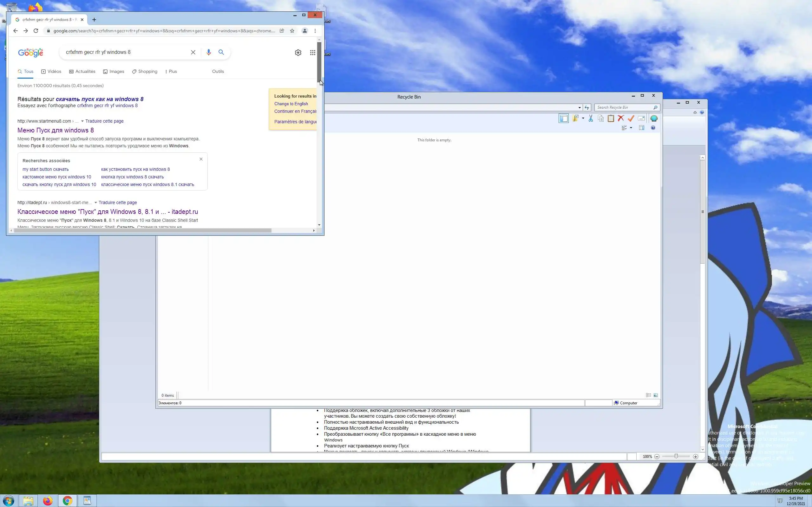Viewport: 812px width, 507px height.
Task: Click the orange checkmark Properties icon
Action: [631, 119]
